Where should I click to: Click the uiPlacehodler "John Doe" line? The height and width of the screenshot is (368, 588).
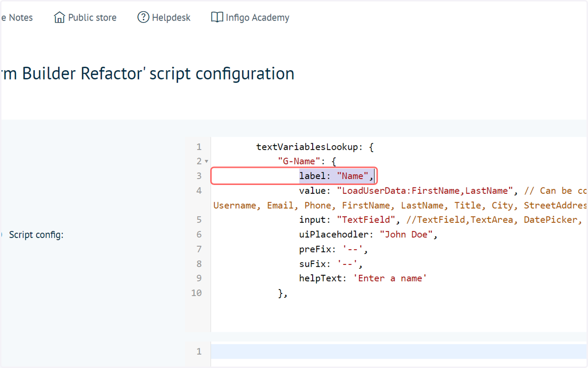[x=368, y=234]
